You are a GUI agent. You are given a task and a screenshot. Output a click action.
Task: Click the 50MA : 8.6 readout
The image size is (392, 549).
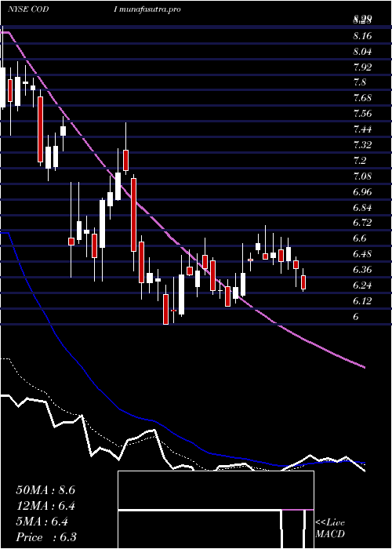click(x=45, y=490)
